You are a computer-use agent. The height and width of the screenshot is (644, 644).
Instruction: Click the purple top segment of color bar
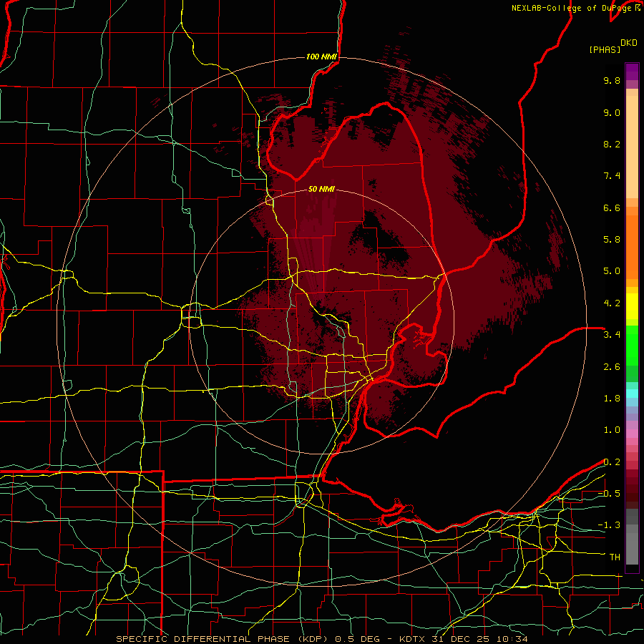(632, 72)
